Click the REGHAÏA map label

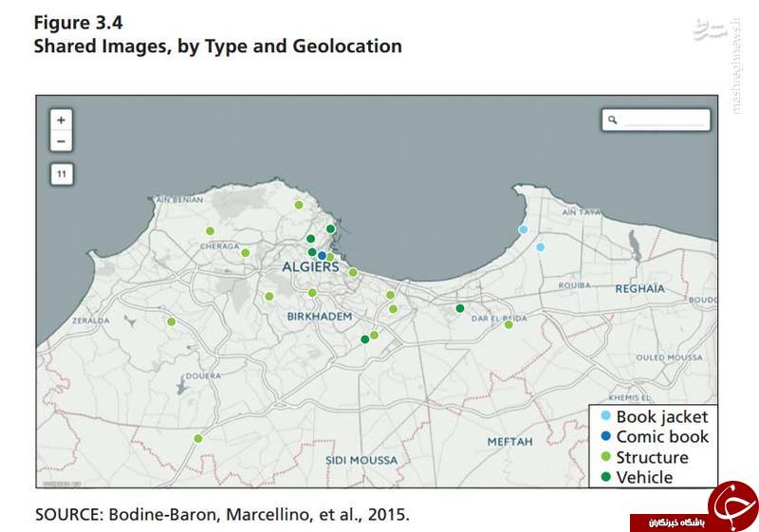[x=639, y=289]
